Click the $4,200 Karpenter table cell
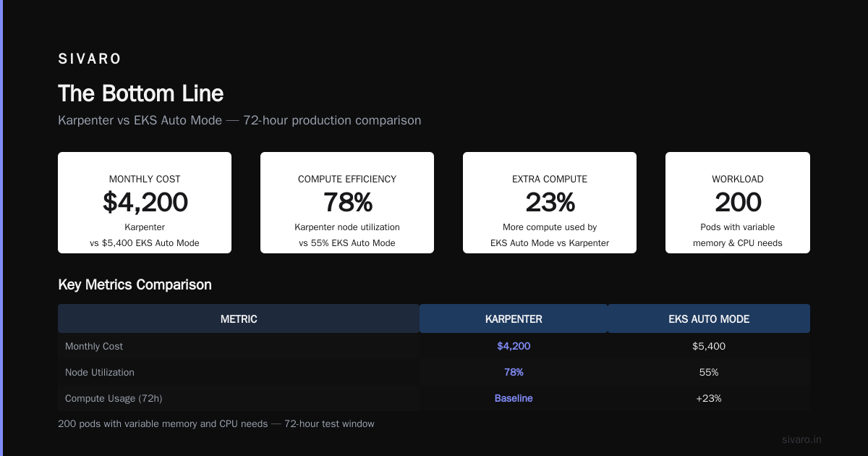The height and width of the screenshot is (456, 868). click(514, 346)
